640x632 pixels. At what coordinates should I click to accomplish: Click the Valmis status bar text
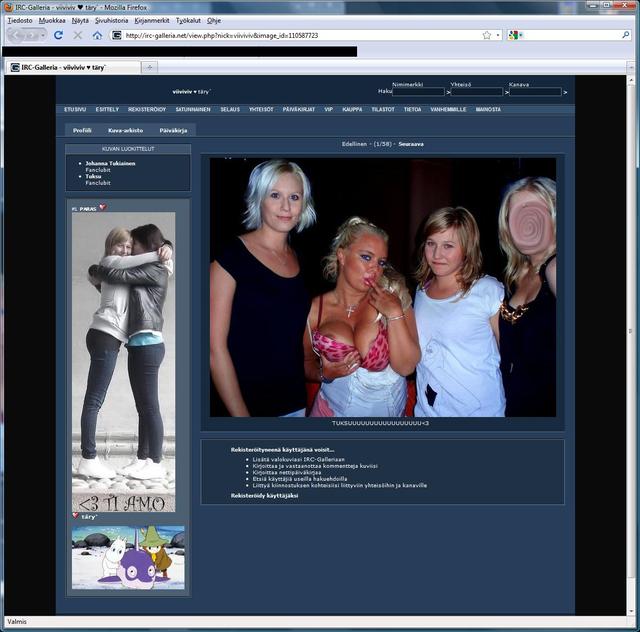[17, 621]
